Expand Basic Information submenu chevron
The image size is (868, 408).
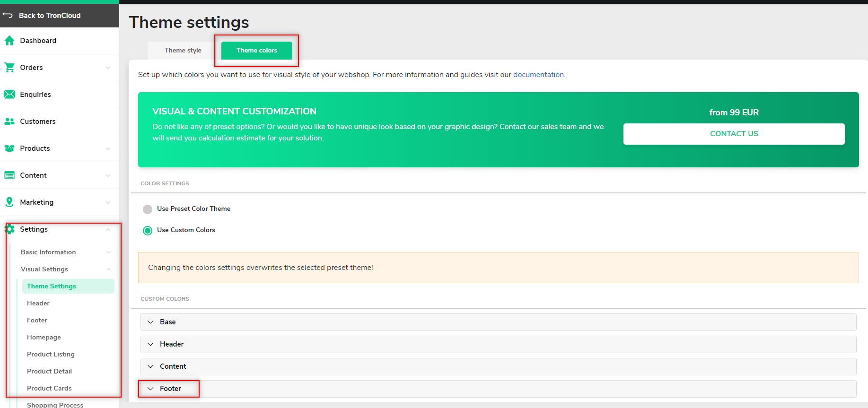coord(109,252)
